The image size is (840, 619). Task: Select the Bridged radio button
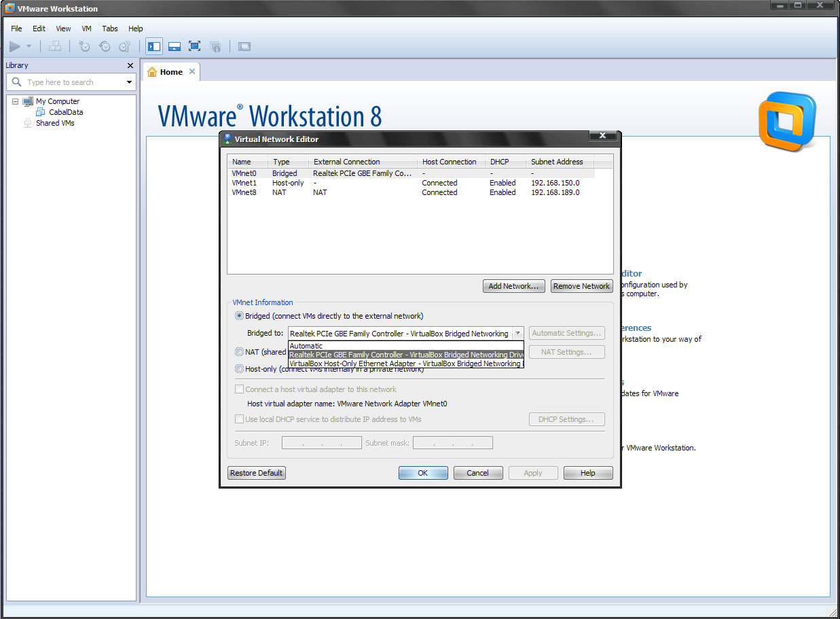(239, 316)
